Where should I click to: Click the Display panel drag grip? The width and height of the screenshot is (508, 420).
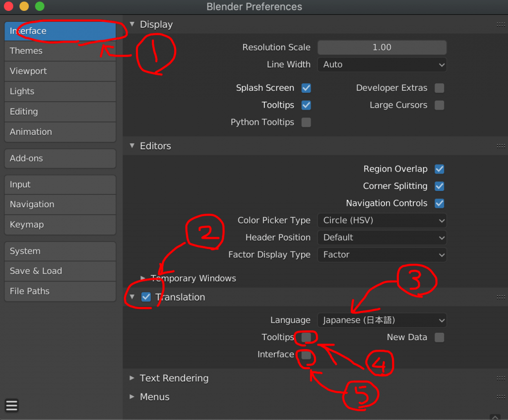[x=501, y=24]
